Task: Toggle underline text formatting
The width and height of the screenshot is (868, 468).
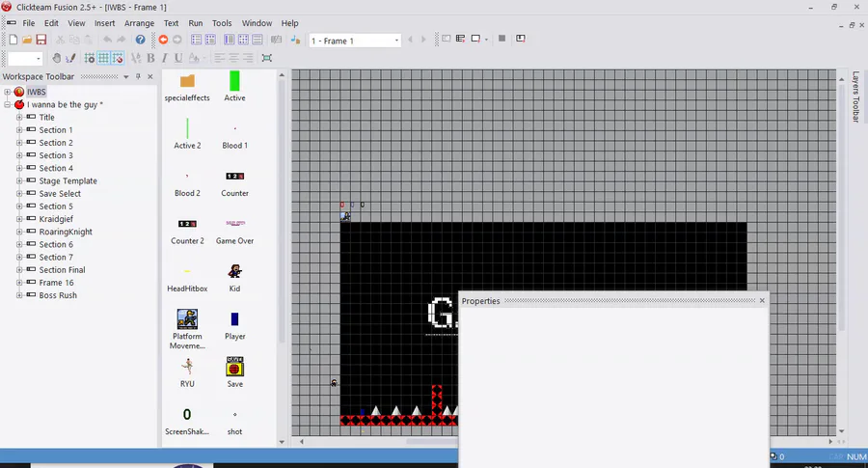Action: point(178,58)
